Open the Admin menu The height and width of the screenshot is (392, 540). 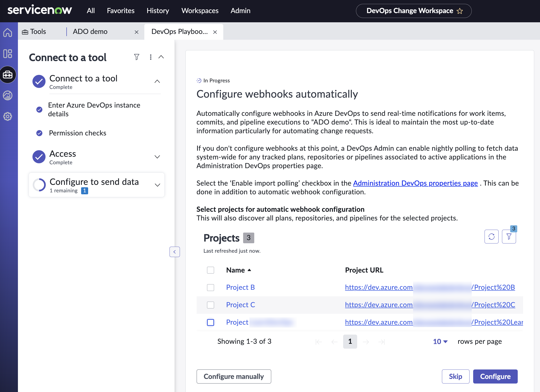(240, 11)
